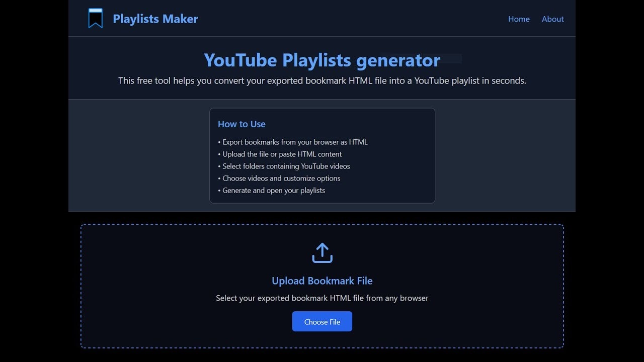Open the About page
Viewport: 644px width, 362px height.
(552, 19)
